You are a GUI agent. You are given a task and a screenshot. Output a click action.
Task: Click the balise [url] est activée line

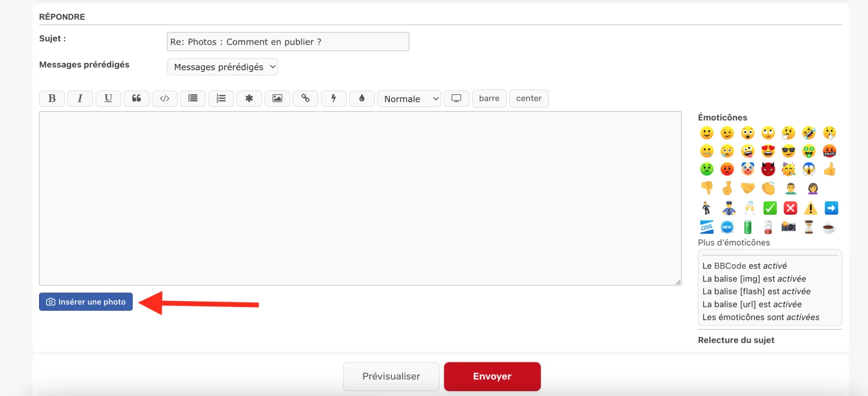coord(752,304)
